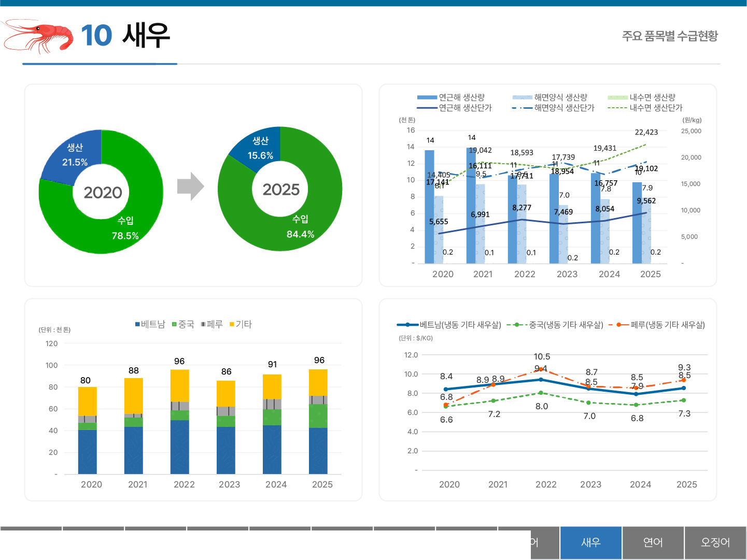Select 중국(냉동 기타 새우살) legend entry
The width and height of the screenshot is (747, 560).
555,325
